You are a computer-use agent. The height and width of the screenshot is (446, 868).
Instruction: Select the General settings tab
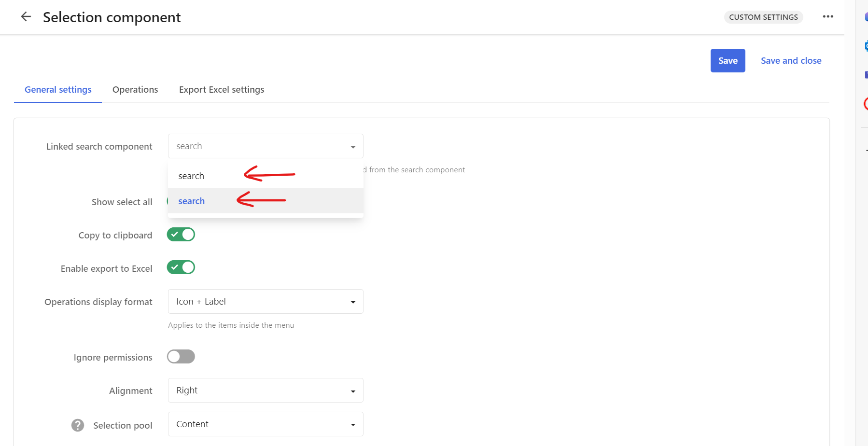click(x=58, y=90)
